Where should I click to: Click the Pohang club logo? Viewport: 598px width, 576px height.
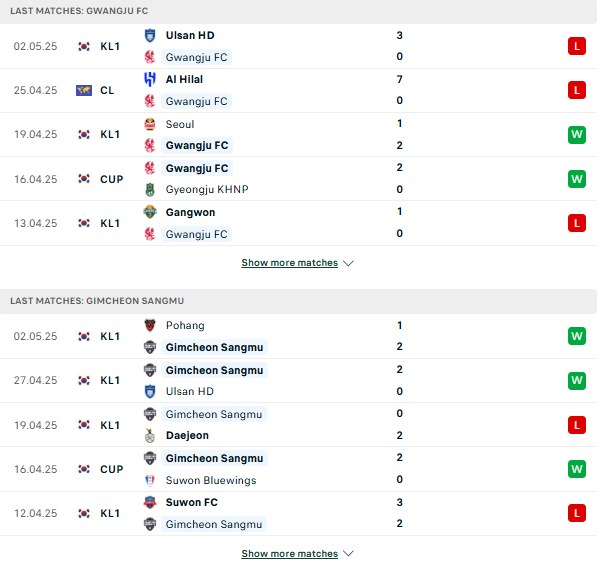tap(150, 325)
